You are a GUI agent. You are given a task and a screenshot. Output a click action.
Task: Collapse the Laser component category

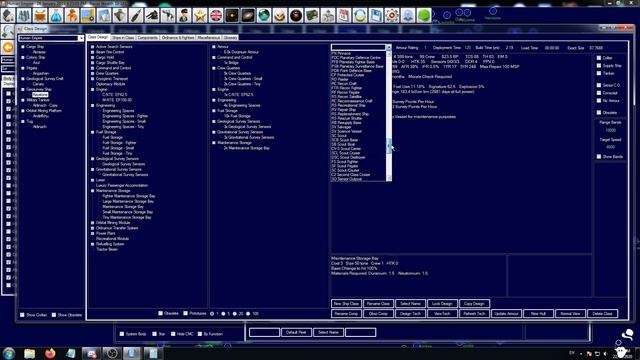coord(93,180)
